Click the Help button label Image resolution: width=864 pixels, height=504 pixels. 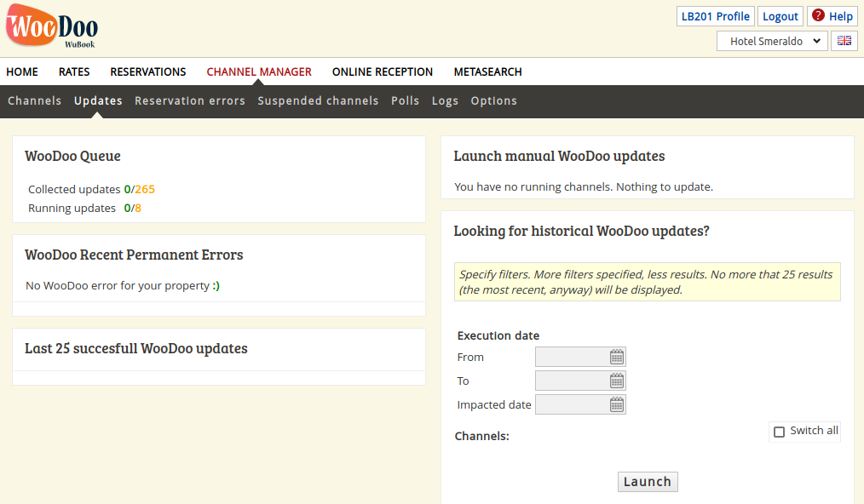tap(840, 16)
